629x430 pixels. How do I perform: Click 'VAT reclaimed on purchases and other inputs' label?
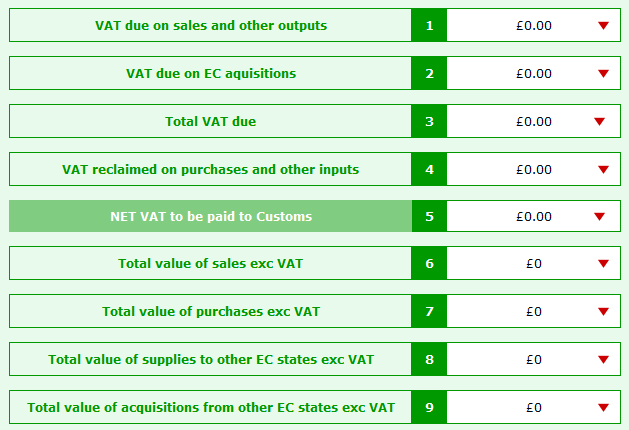[x=211, y=169]
